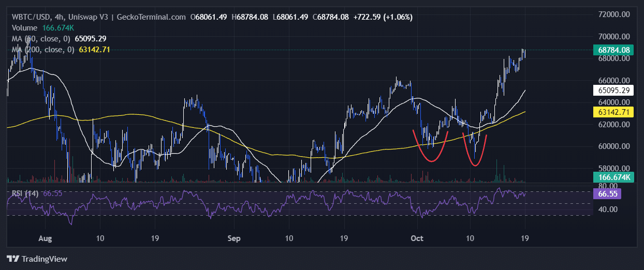Click the +722.59 (+1.06%) change value
Screen dimensions: 644x270
(383, 17)
